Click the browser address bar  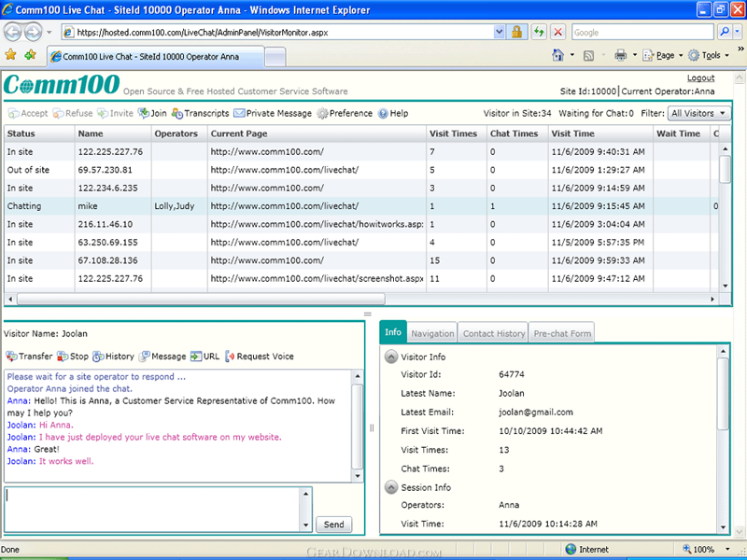284,33
